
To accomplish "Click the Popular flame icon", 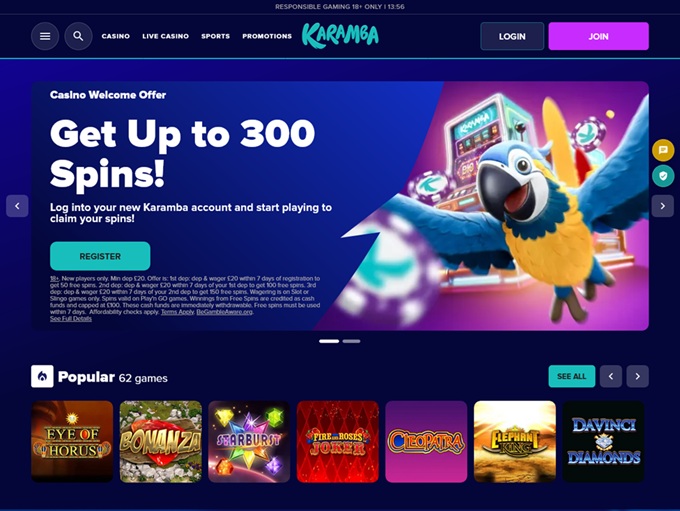I will click(x=42, y=376).
